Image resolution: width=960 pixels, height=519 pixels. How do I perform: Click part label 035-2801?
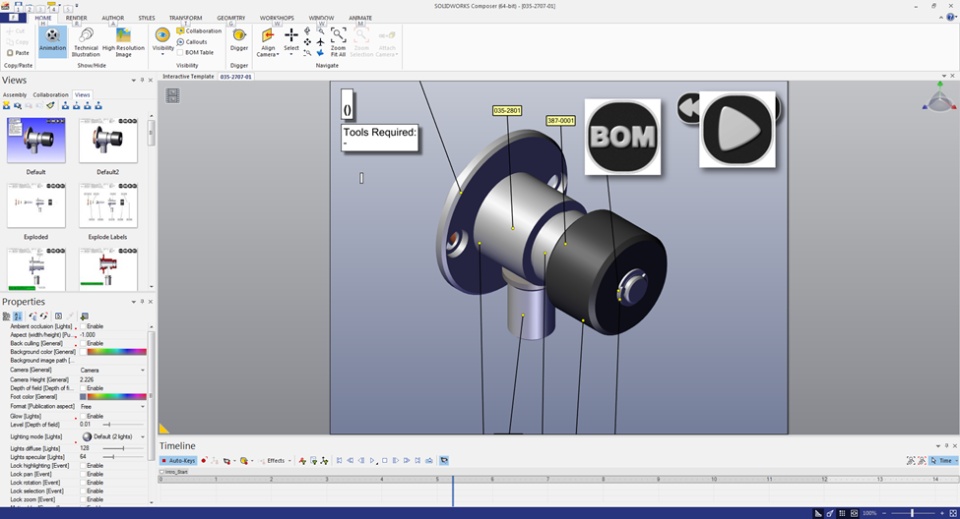pyautogui.click(x=507, y=111)
